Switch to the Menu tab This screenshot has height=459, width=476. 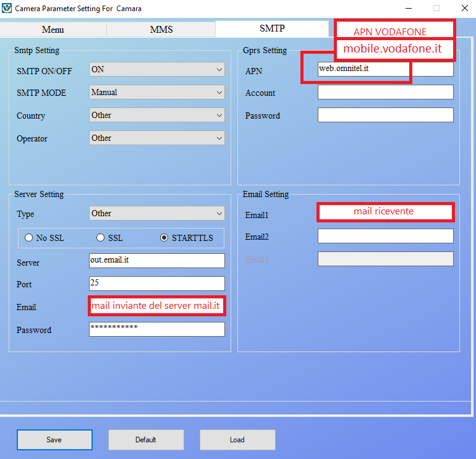[53, 30]
